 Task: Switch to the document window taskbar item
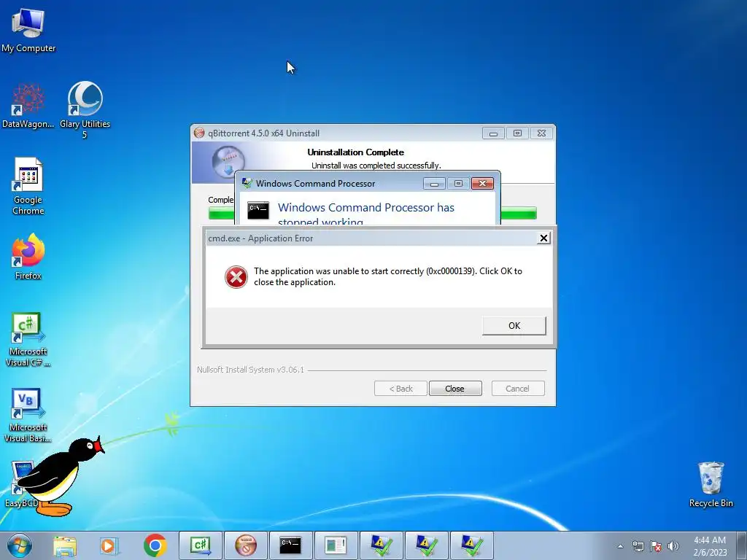click(x=336, y=545)
